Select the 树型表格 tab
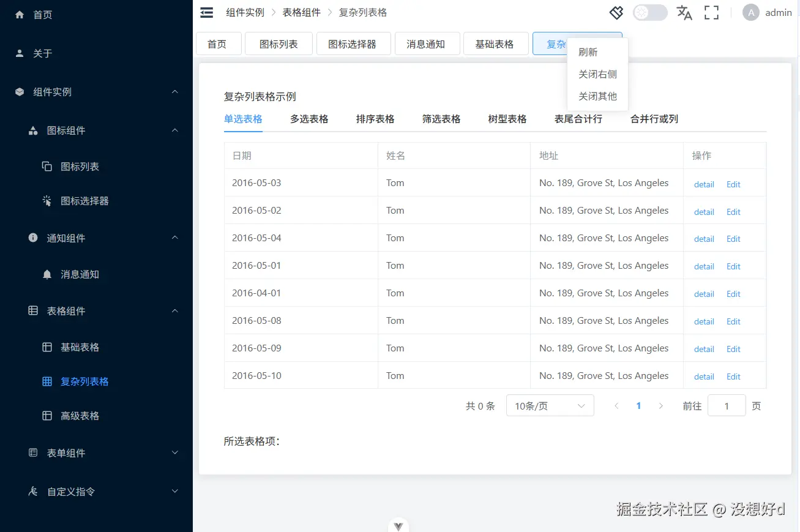 pos(507,119)
